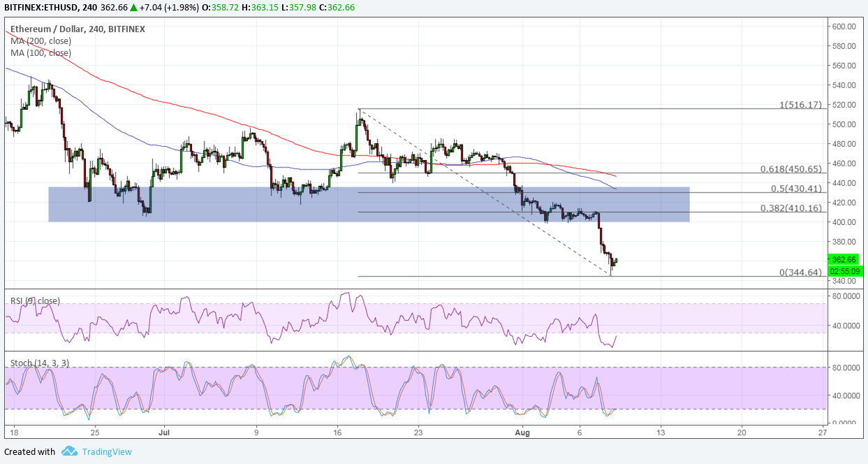Select the 0.5(430.41) Fibonacci level label
The width and height of the screenshot is (868, 464).
795,189
